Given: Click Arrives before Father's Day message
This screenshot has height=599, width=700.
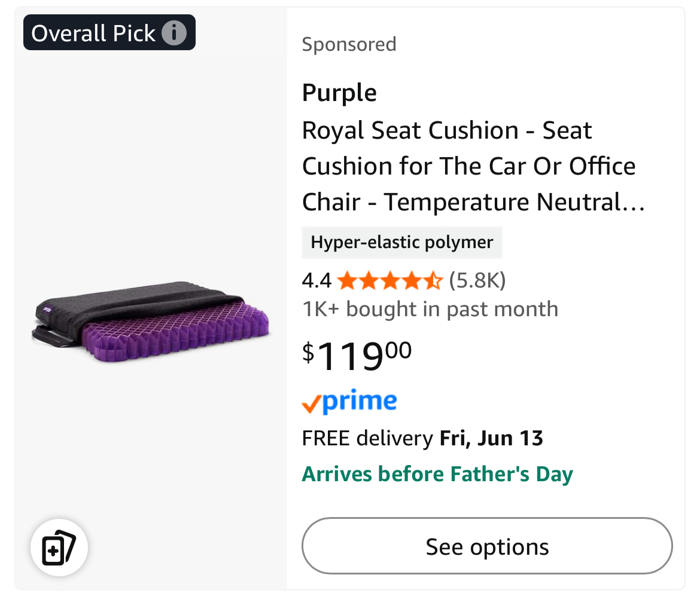Looking at the screenshot, I should [437, 474].
